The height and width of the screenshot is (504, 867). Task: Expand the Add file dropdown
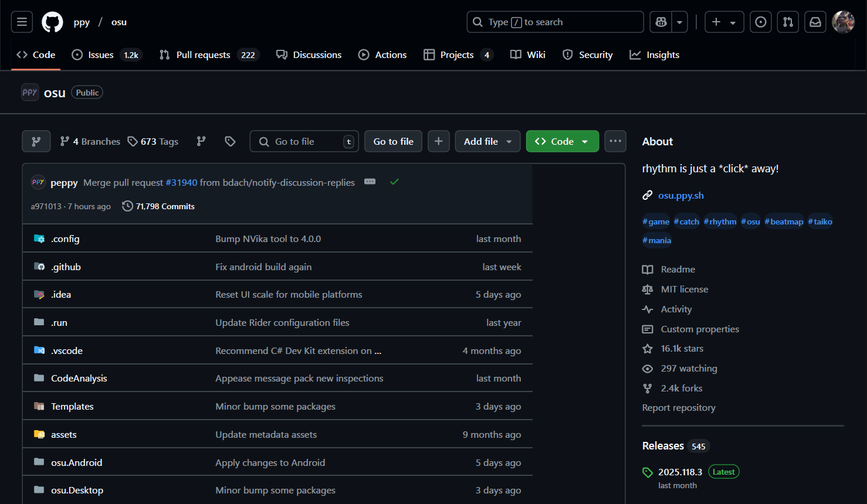pyautogui.click(x=487, y=141)
